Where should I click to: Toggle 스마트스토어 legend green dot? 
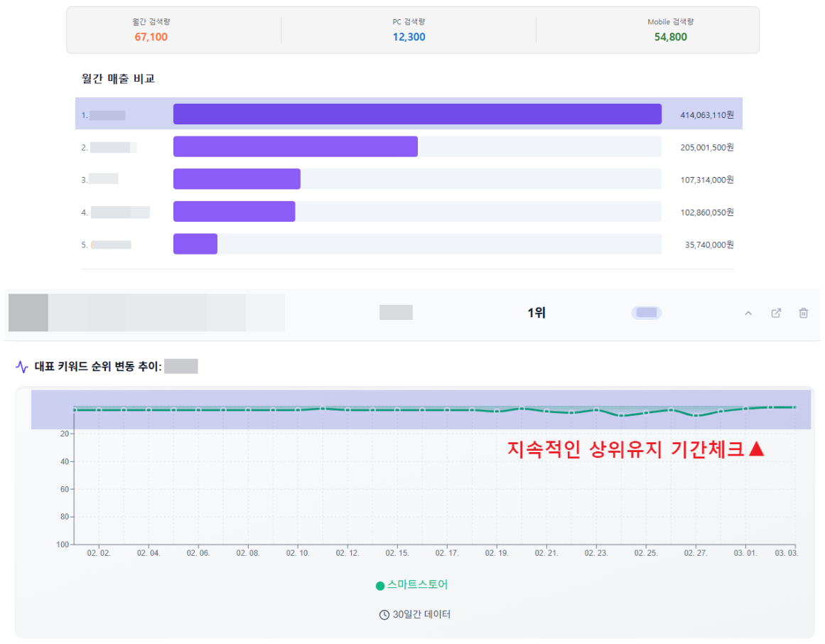pos(380,586)
